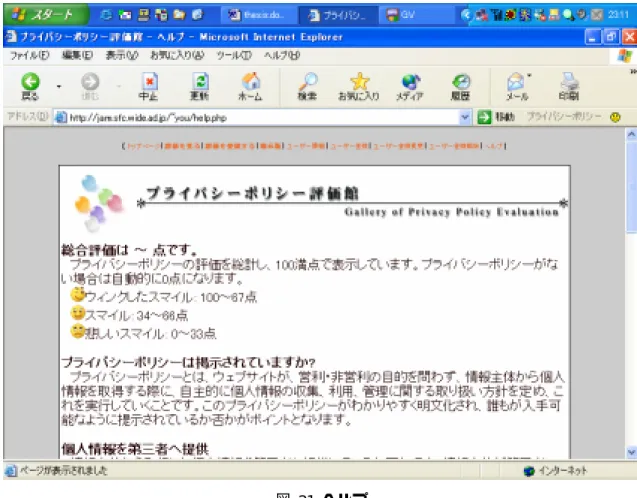
Task: Open the 編集(E) menu
Action: pyautogui.click(x=77, y=55)
